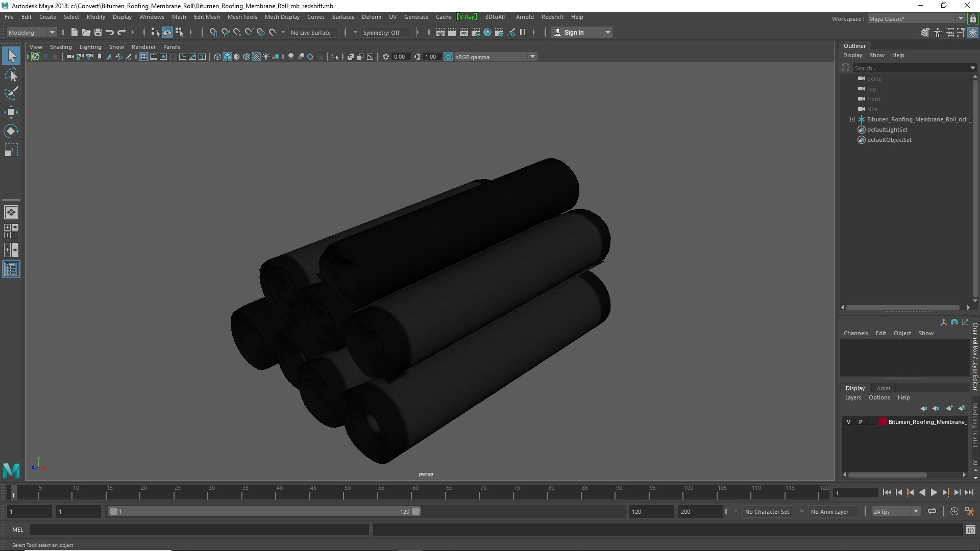Switch to four-view panel layout
The image size is (980, 551).
click(11, 231)
